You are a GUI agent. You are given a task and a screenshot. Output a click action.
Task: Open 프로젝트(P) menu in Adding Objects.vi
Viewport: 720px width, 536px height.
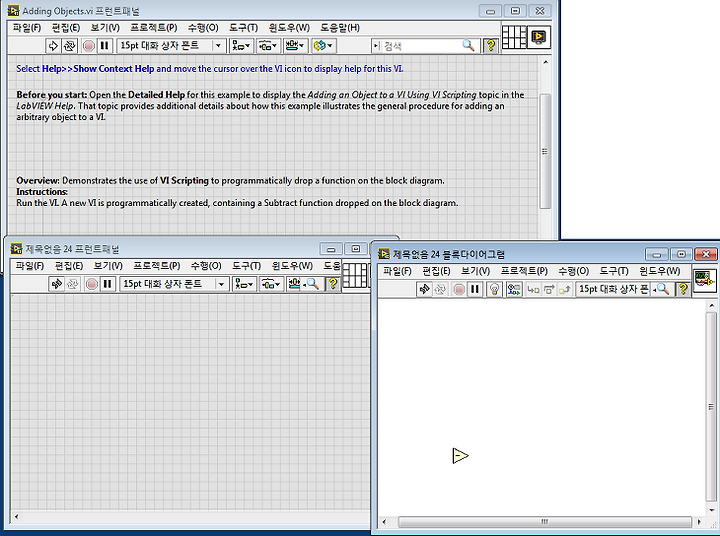pos(154,28)
